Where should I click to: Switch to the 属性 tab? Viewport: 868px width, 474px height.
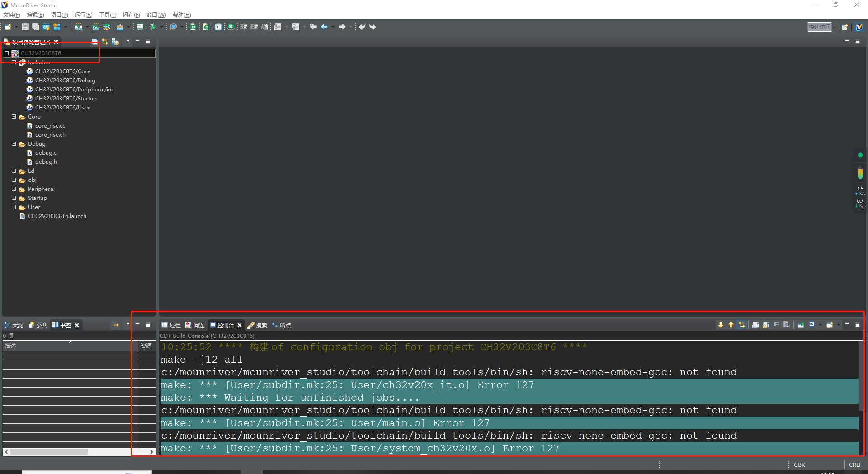point(171,325)
